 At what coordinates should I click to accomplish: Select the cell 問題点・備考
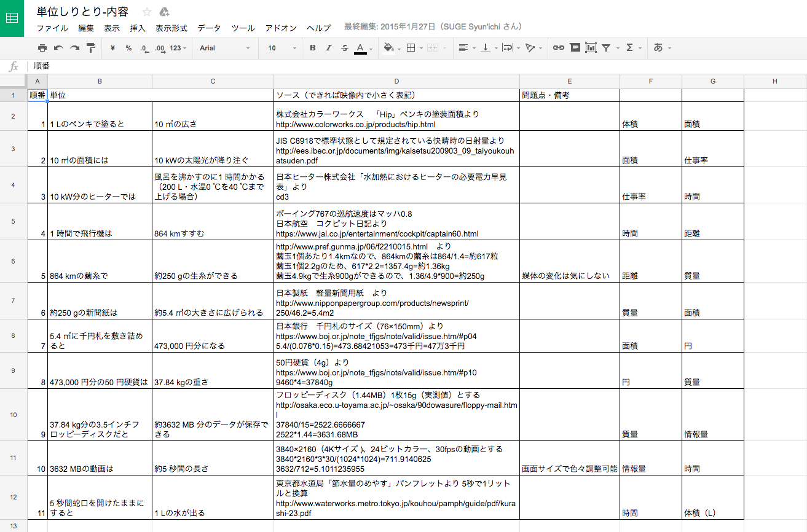pos(570,95)
